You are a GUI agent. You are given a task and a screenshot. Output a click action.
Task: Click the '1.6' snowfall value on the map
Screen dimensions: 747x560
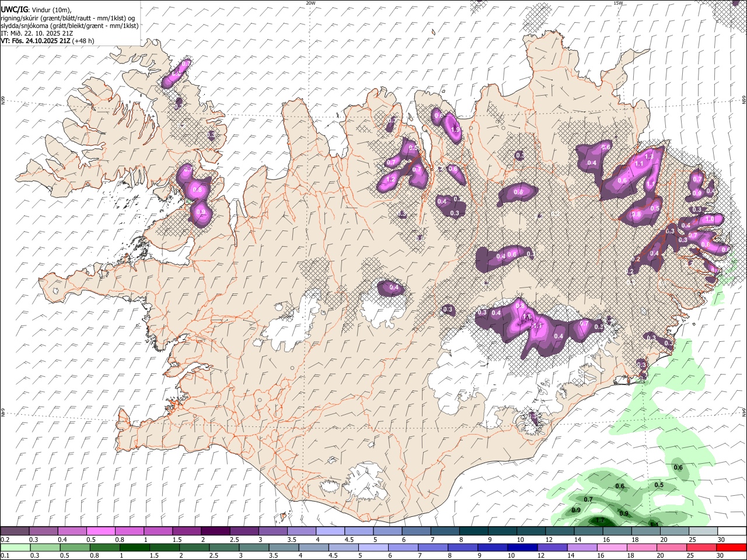point(527,317)
